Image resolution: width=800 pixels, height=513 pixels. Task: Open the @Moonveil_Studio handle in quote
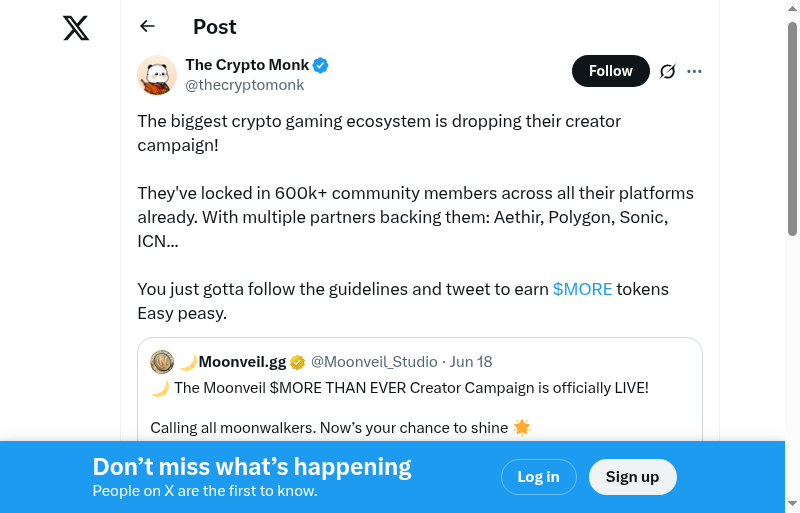(x=374, y=362)
